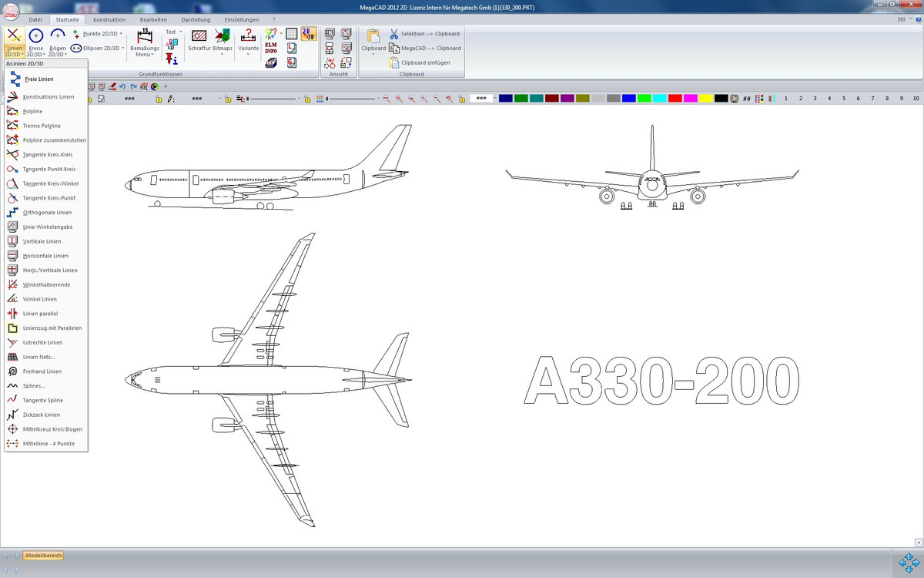Toggle the grid display icon in ribbon
This screenshot has height=578, width=924.
tap(292, 34)
